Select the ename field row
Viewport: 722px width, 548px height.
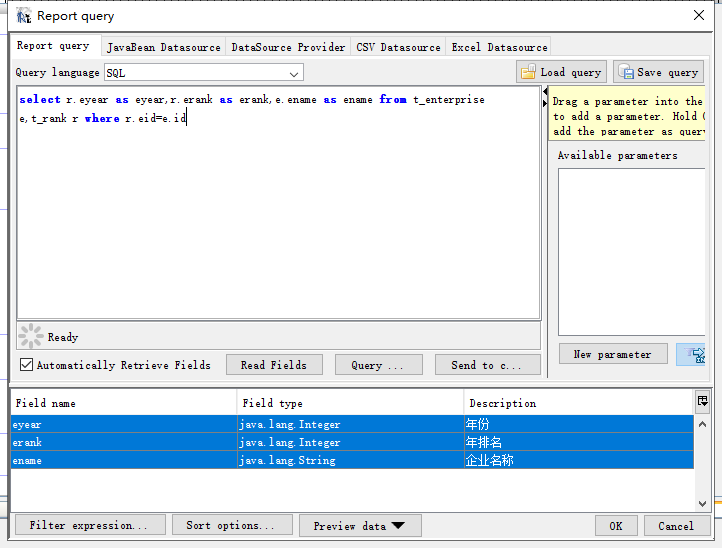[352, 460]
